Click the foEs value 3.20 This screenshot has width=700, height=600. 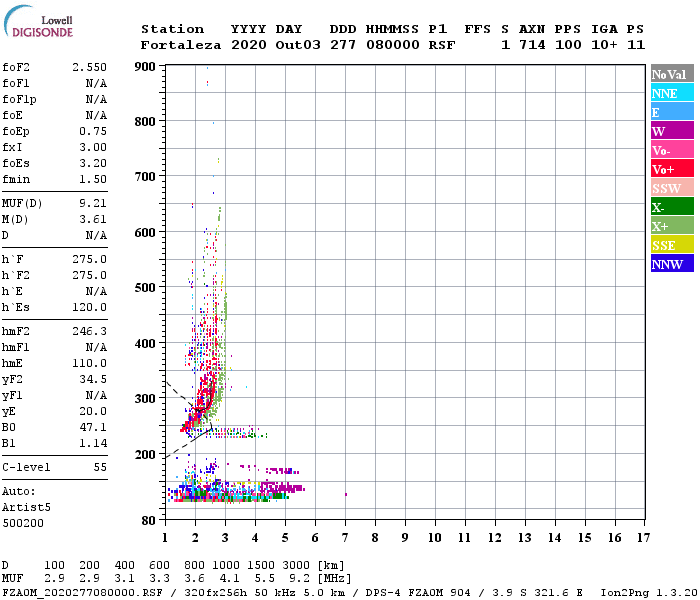pos(93,163)
